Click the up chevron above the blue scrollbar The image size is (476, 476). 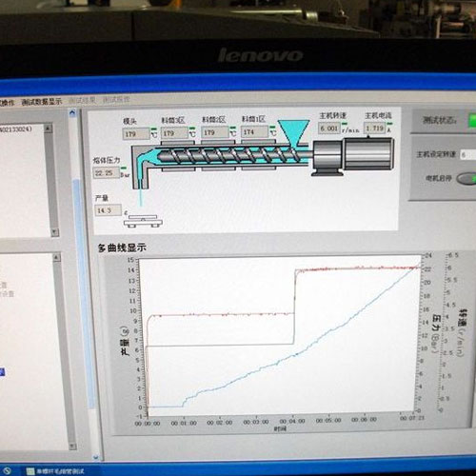(72, 113)
